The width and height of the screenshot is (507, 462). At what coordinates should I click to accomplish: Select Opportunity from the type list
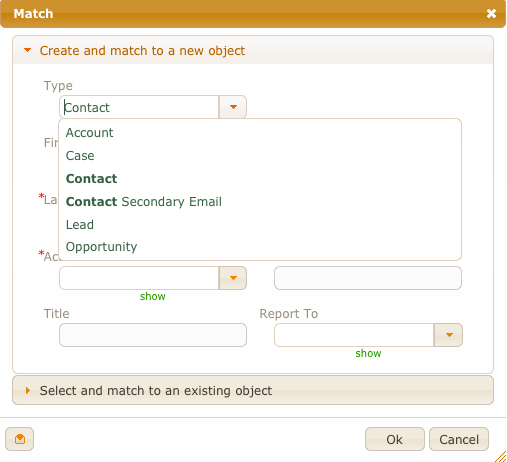pyautogui.click(x=101, y=247)
